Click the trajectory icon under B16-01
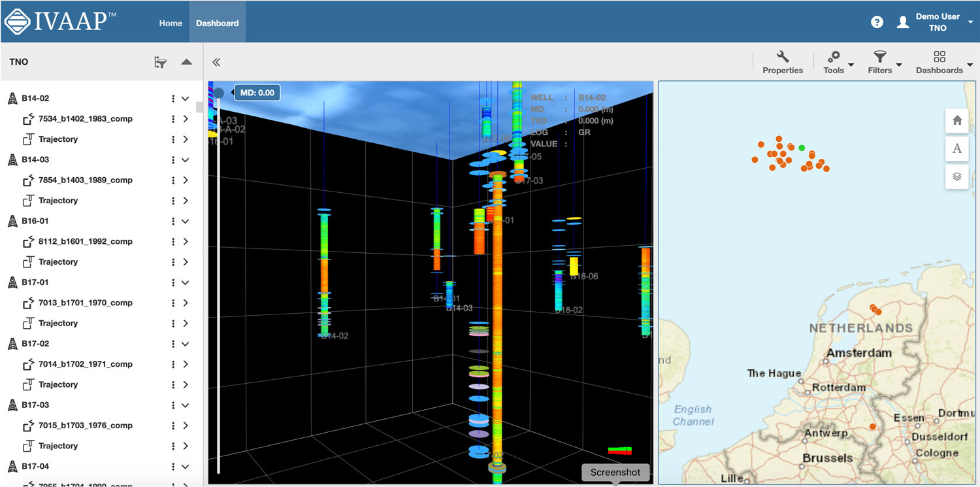Viewport: 980px width, 487px height. [28, 261]
